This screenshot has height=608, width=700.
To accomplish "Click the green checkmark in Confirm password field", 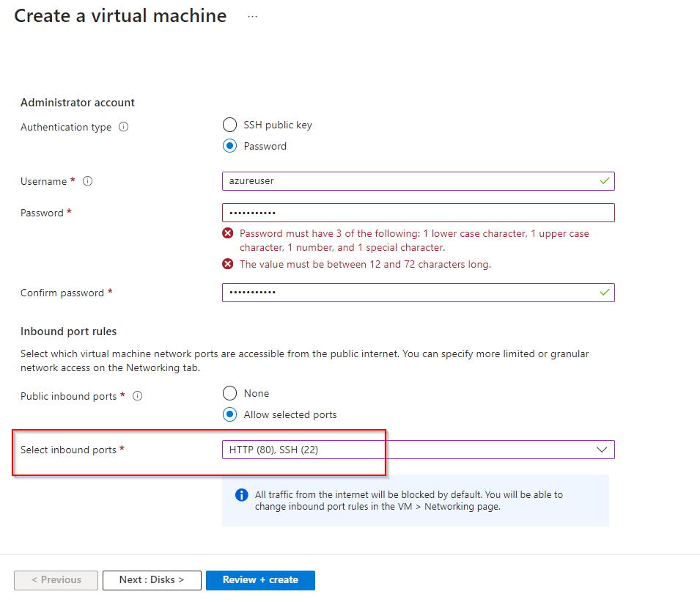I will [605, 292].
